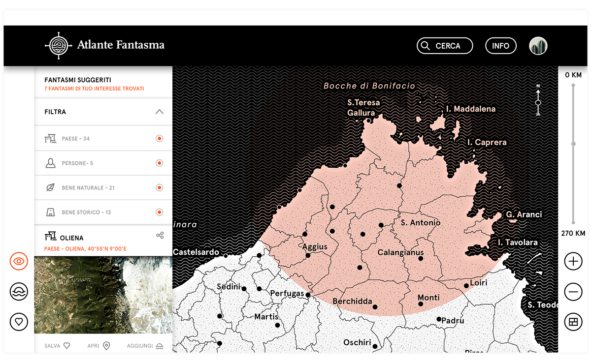Image resolution: width=591 pixels, height=364 pixels.
Task: Open the user profile avatar
Action: coord(538,46)
